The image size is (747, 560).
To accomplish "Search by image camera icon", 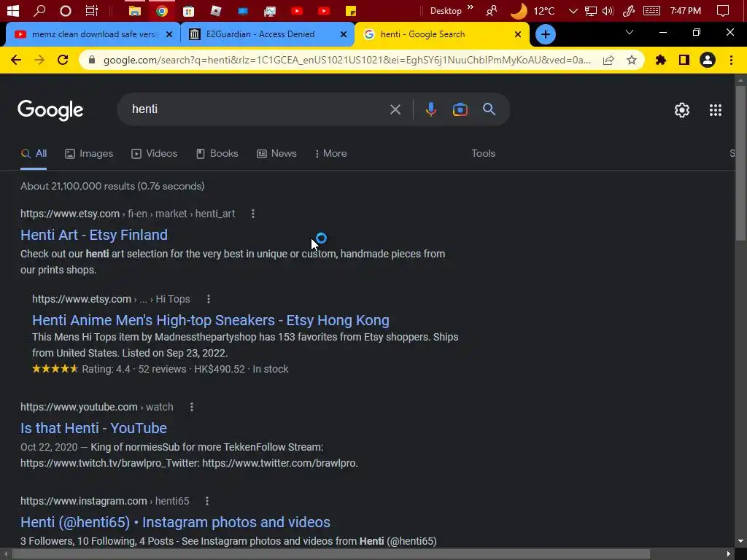I will (460, 109).
